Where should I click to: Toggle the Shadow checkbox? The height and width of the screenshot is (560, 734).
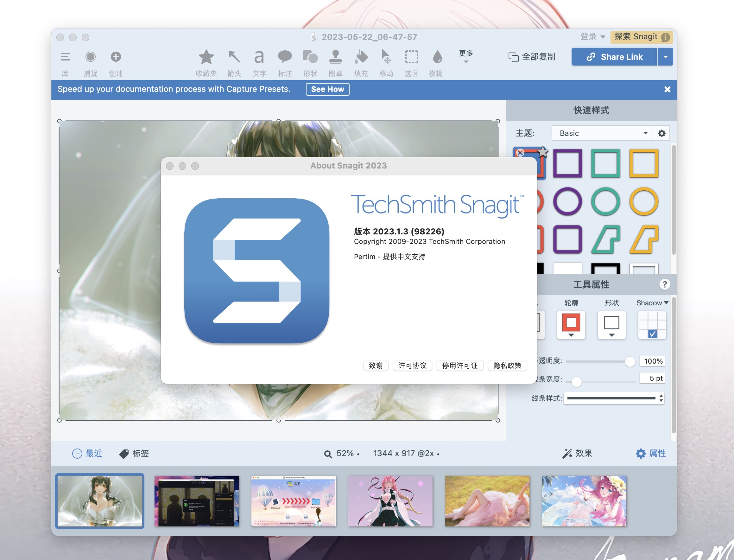pyautogui.click(x=652, y=334)
